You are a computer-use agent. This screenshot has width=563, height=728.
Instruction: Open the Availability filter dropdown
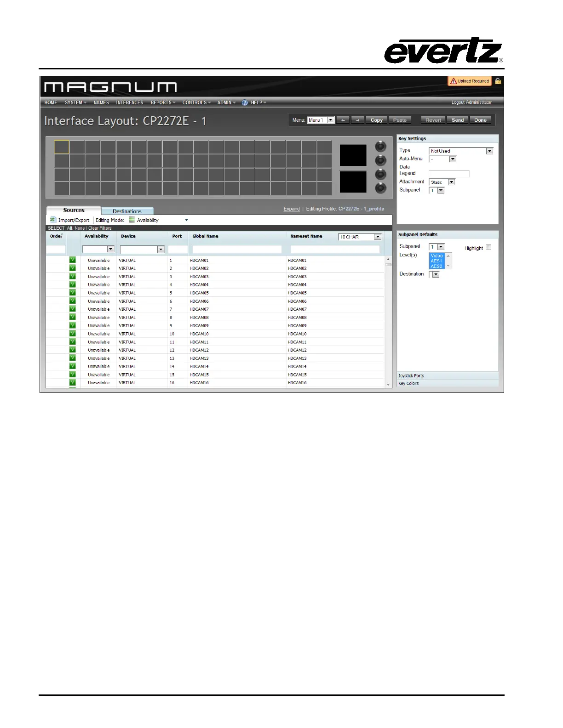(x=98, y=249)
